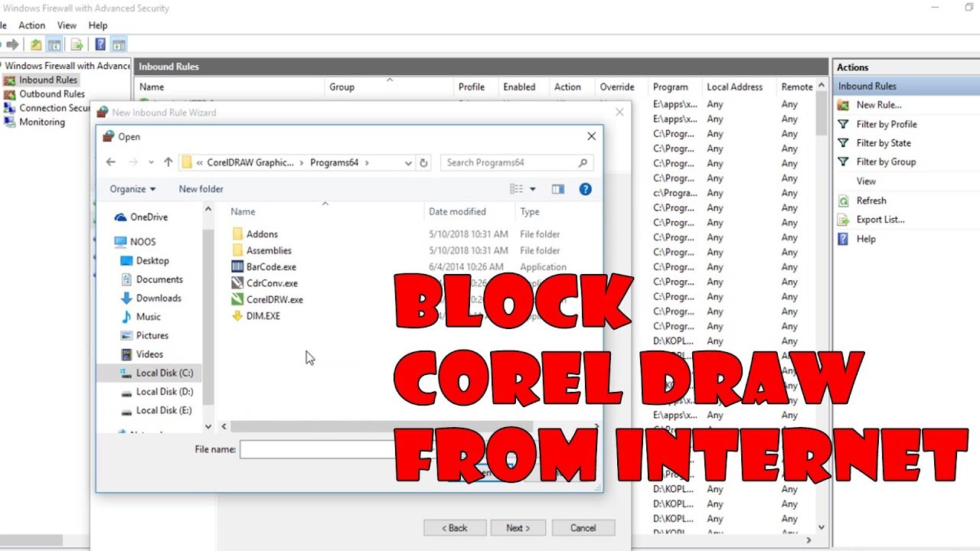This screenshot has width=980, height=551.
Task: Click the forward arrow in Firewall toolbar
Action: click(x=12, y=44)
